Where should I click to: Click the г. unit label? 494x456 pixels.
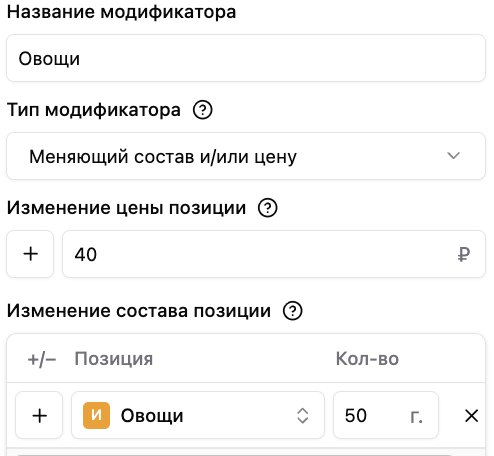coord(417,416)
